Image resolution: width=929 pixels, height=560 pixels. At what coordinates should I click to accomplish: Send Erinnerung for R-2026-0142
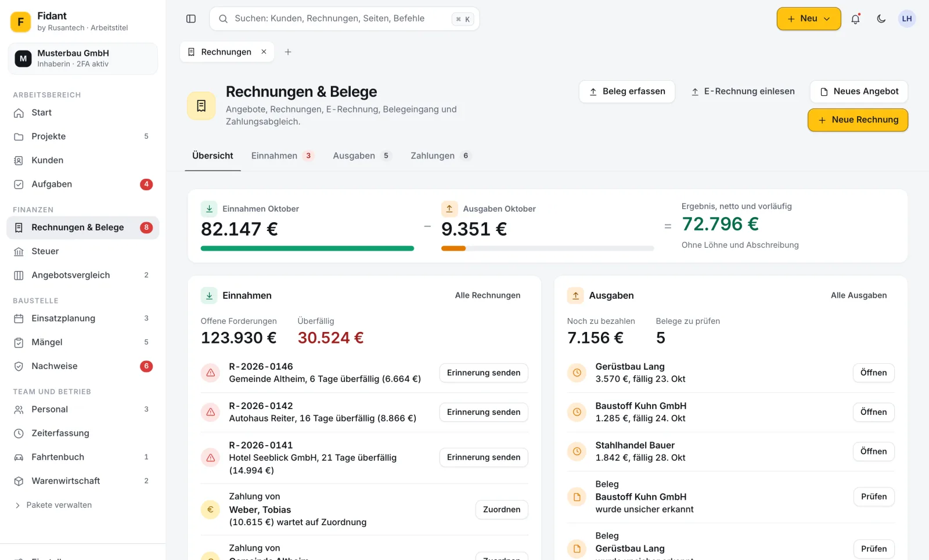point(484,412)
